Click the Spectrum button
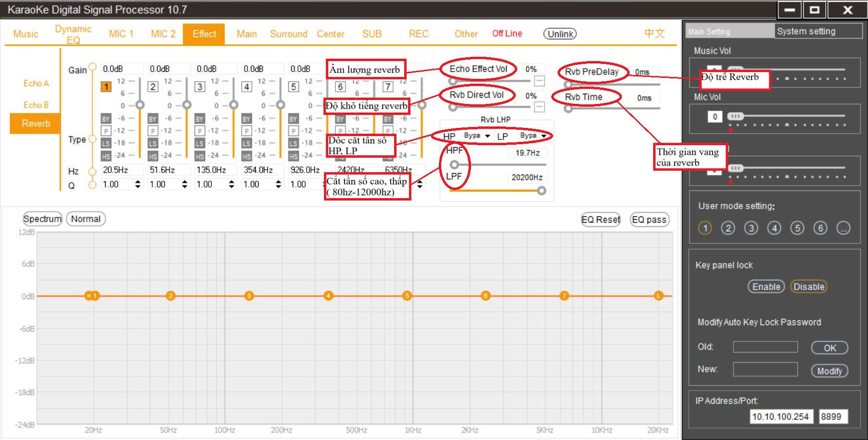Viewport: 868px width, 440px height. 42,219
